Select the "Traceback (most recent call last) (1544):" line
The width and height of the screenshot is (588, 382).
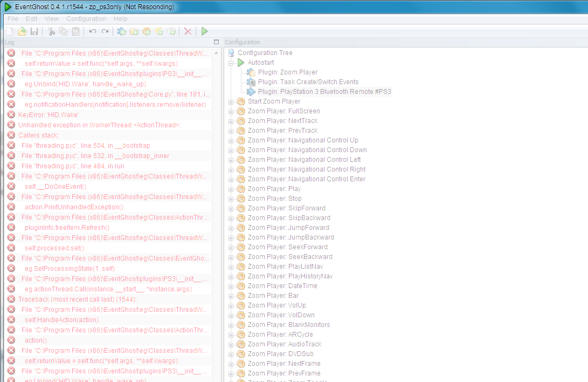tap(77, 300)
